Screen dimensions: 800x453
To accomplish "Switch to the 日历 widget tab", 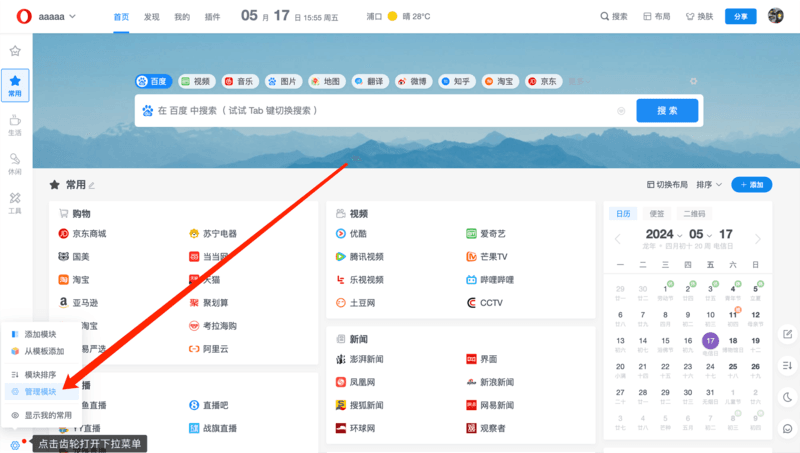I will coord(623,214).
